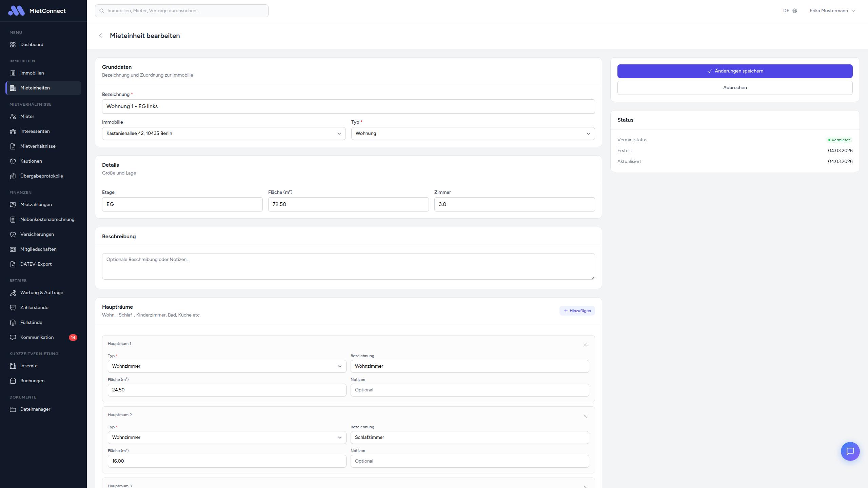The width and height of the screenshot is (868, 488).
Task: Expand Erika Mustermann user menu
Action: pos(832,11)
